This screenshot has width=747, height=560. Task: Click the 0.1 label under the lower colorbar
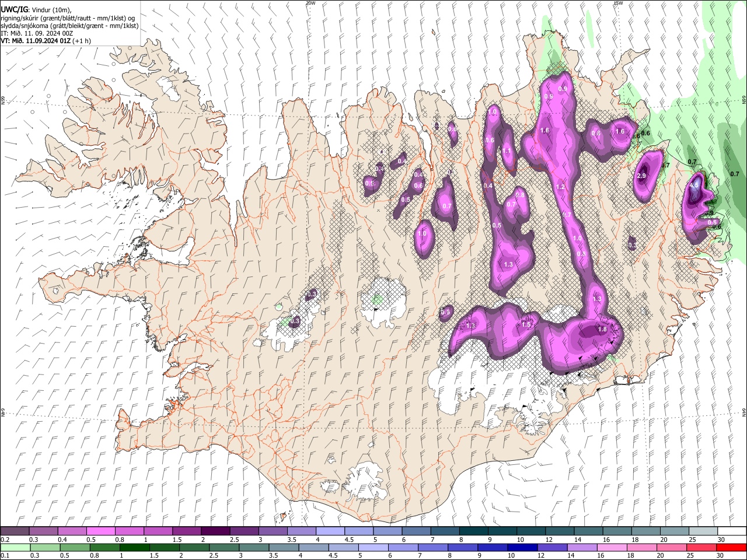[x=5, y=555]
